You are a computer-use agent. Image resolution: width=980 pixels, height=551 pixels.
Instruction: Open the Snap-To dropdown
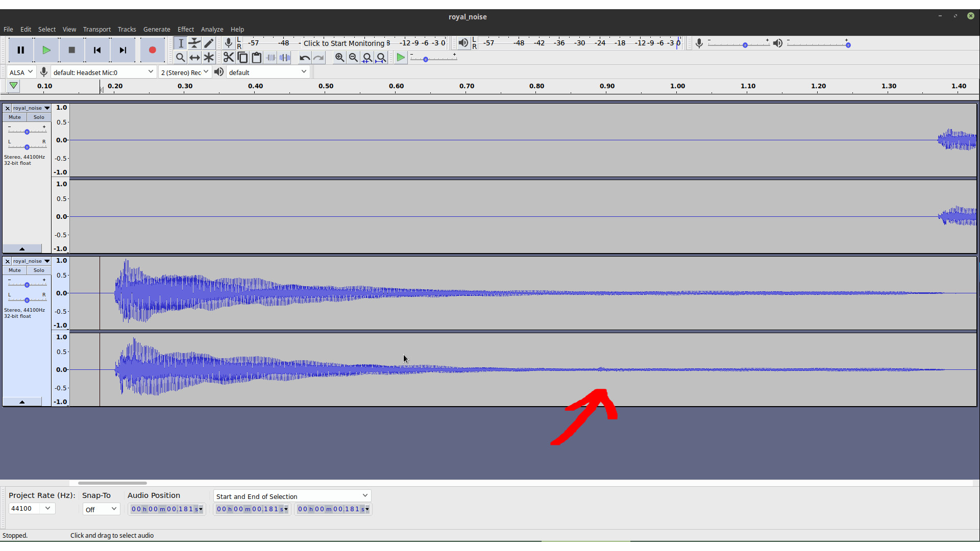(101, 509)
